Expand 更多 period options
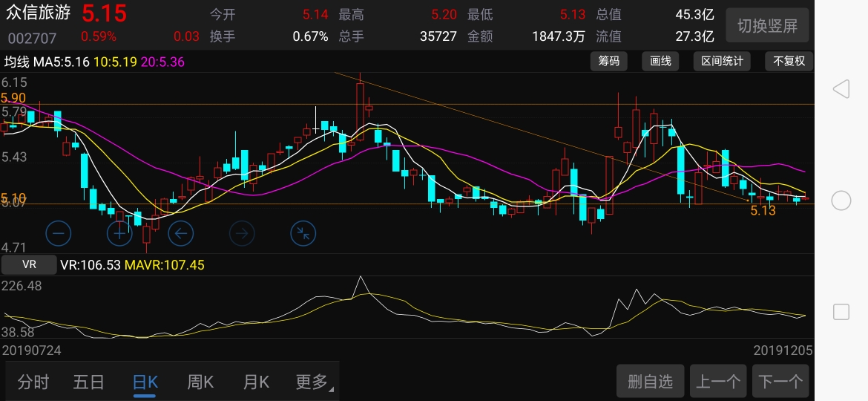This screenshot has height=401, width=868. coord(315,382)
